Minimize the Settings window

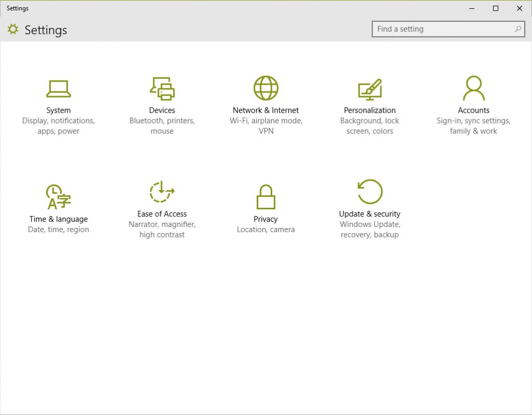[x=472, y=8]
